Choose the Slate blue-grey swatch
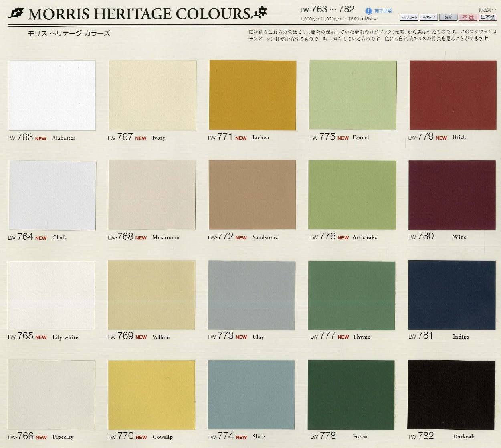 [252, 395]
